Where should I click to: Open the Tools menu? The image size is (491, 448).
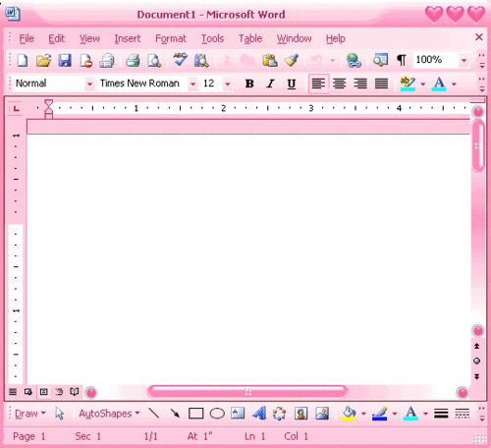tap(212, 38)
